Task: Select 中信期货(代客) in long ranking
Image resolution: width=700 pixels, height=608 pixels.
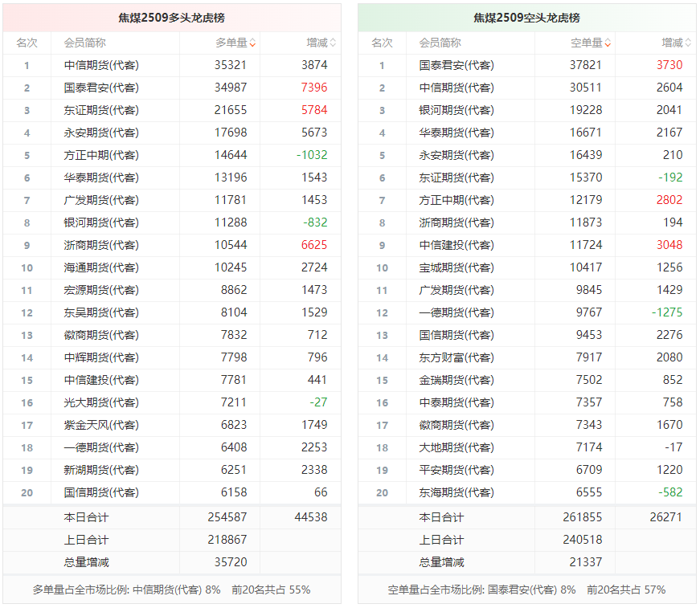Action: click(x=101, y=65)
